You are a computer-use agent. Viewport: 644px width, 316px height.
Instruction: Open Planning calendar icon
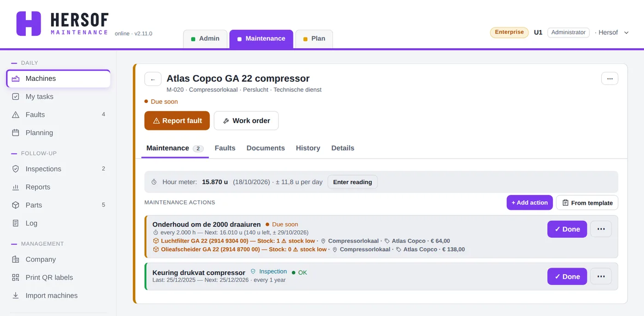16,133
